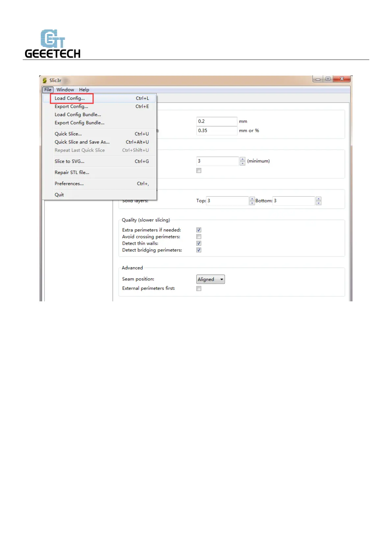Click the Slic3r application icon
The width and height of the screenshot is (392, 554).
click(45, 80)
